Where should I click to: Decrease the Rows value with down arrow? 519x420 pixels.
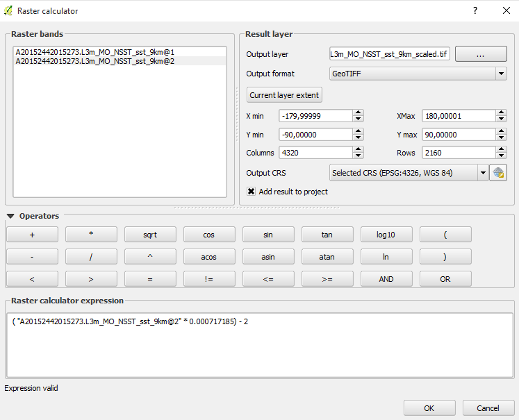point(502,156)
